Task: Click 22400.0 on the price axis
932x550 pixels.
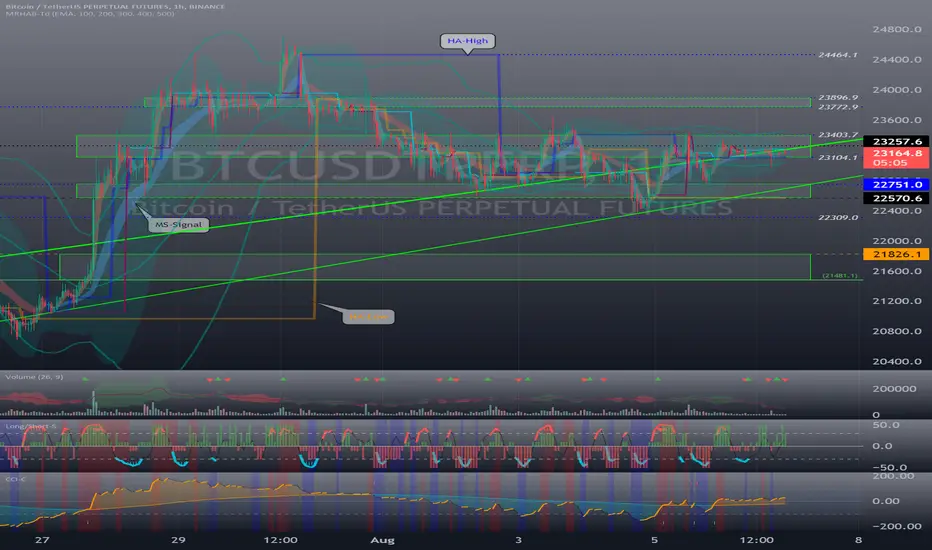Action: click(897, 211)
